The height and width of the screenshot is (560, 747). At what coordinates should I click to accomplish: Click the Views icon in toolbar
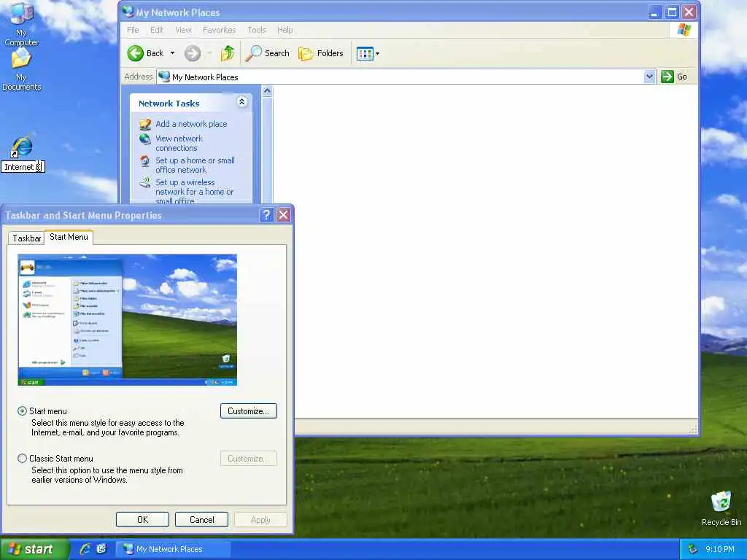pos(365,54)
